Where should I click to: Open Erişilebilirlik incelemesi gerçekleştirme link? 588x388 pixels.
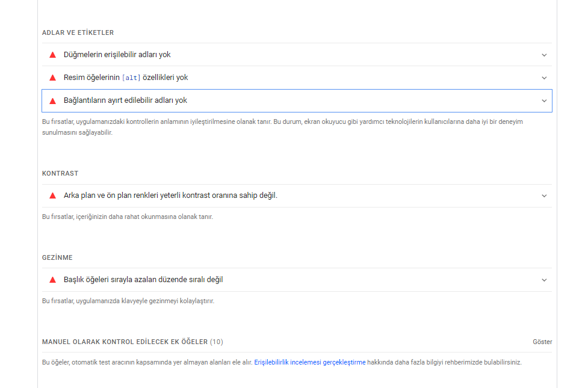(x=310, y=362)
